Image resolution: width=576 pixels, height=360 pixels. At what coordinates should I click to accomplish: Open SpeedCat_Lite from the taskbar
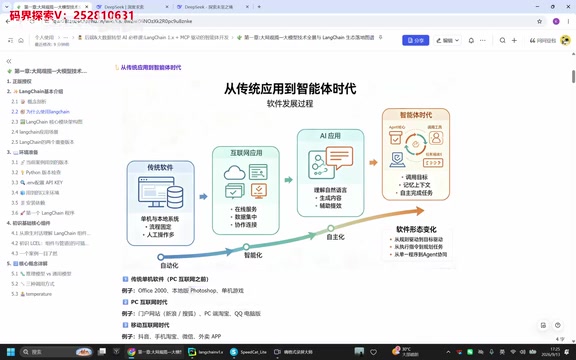pyautogui.click(x=248, y=352)
